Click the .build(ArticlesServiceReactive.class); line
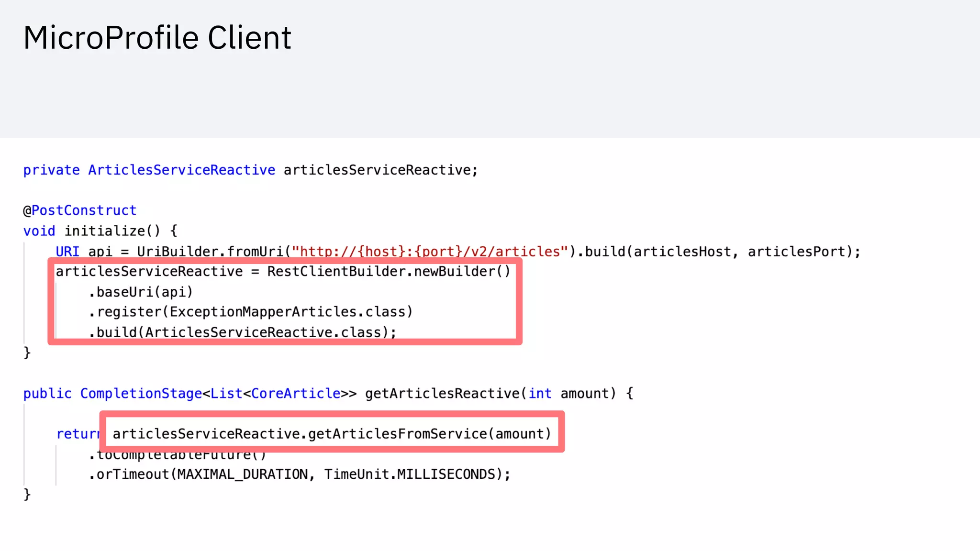980x551 pixels. (x=242, y=332)
